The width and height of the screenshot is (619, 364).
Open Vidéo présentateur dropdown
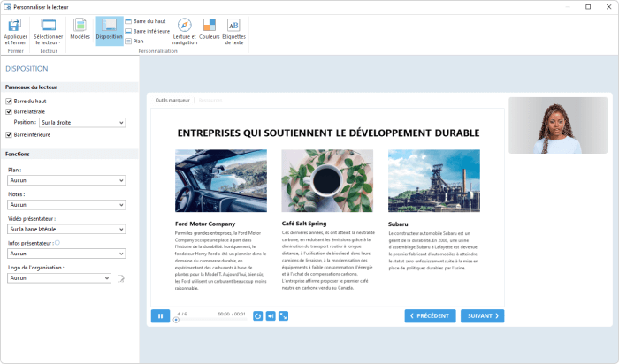(x=66, y=229)
